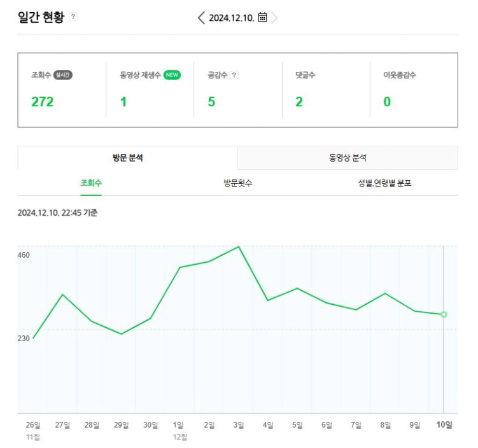Image resolution: width=478 pixels, height=448 pixels.
Task: Click the 10일 label on chart axis
Action: (444, 424)
